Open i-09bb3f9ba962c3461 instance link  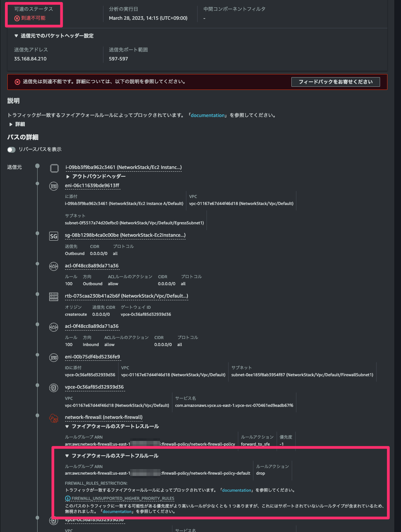point(123,167)
